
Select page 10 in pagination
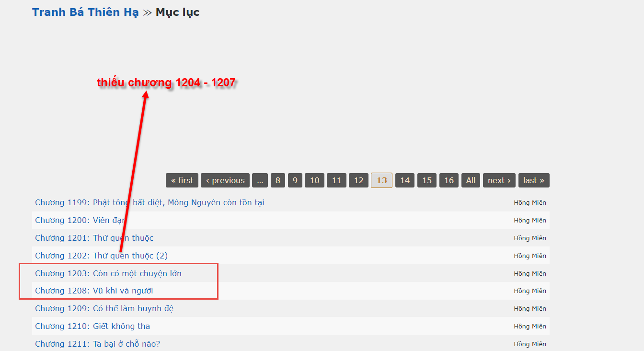[314, 180]
